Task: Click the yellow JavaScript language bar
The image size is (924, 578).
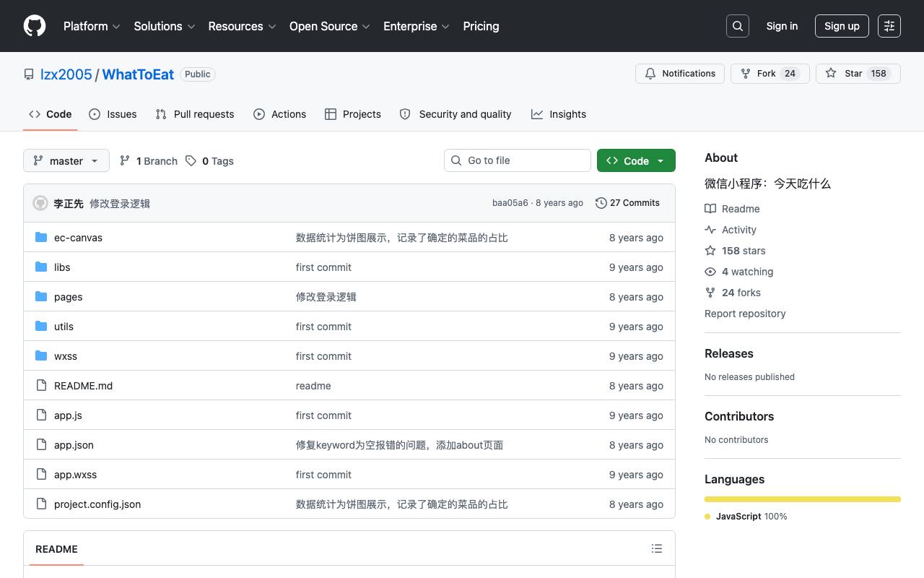Action: pyautogui.click(x=803, y=499)
